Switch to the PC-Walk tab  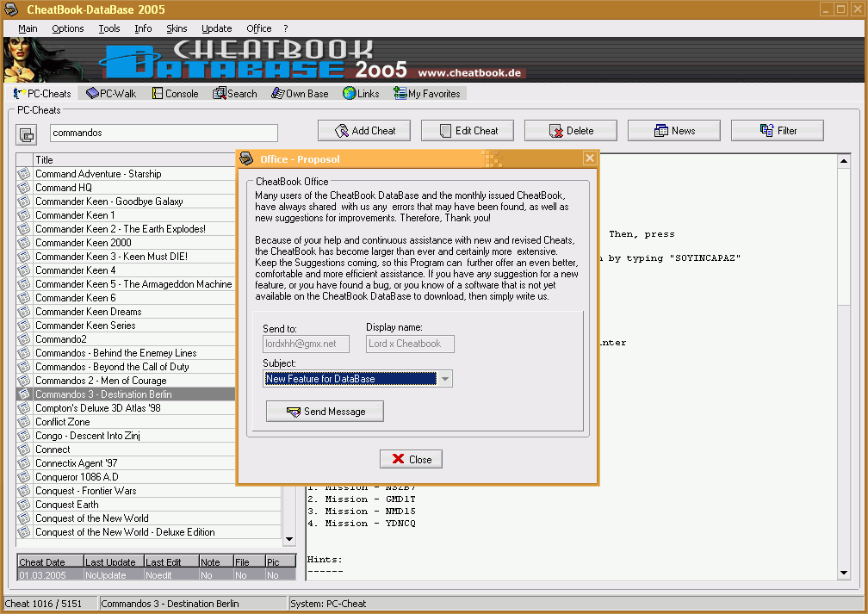click(x=111, y=94)
